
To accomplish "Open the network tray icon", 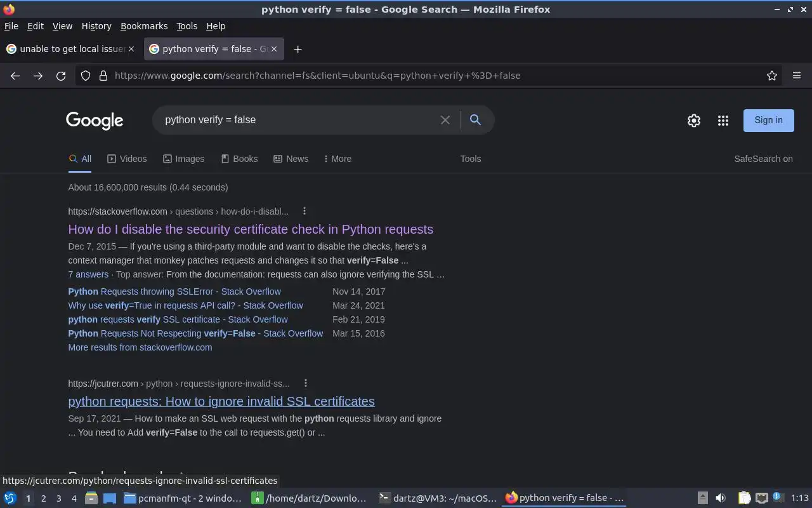I will pyautogui.click(x=762, y=498).
